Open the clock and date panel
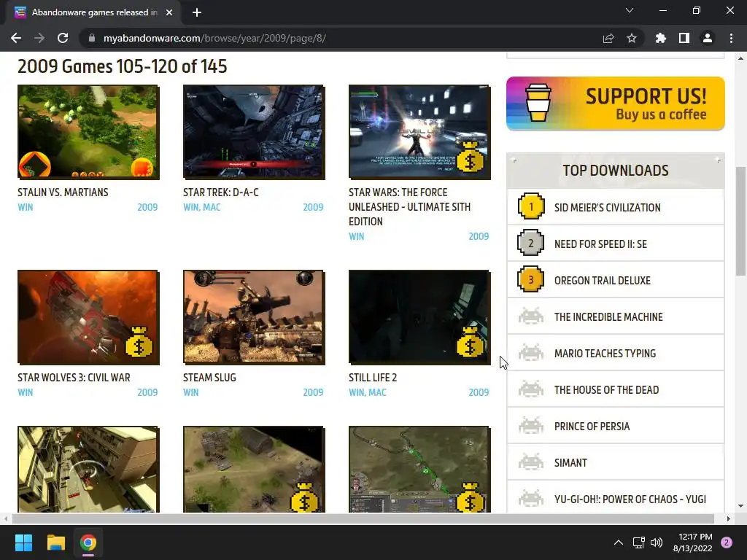Image resolution: width=747 pixels, height=560 pixels. (x=693, y=542)
